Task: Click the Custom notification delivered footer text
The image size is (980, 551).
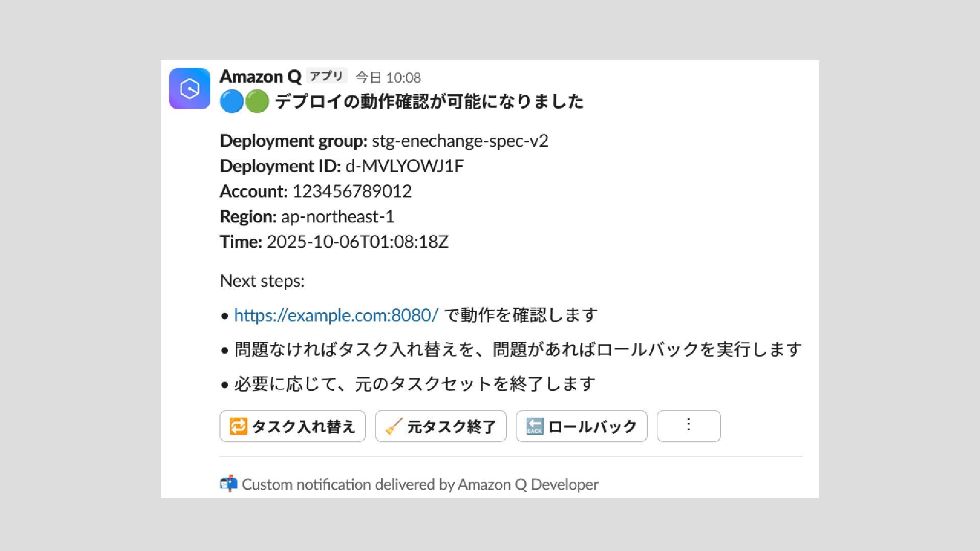Action: pyautogui.click(x=420, y=484)
